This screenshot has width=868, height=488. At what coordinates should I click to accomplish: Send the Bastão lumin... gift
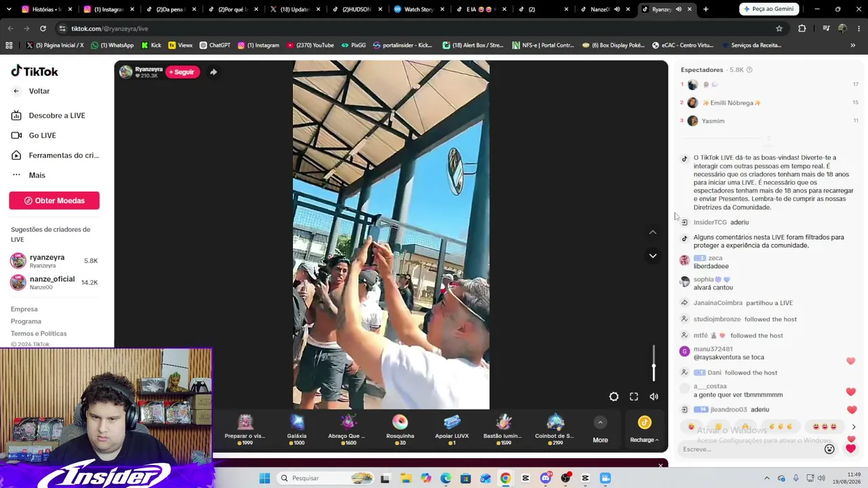pos(502,430)
